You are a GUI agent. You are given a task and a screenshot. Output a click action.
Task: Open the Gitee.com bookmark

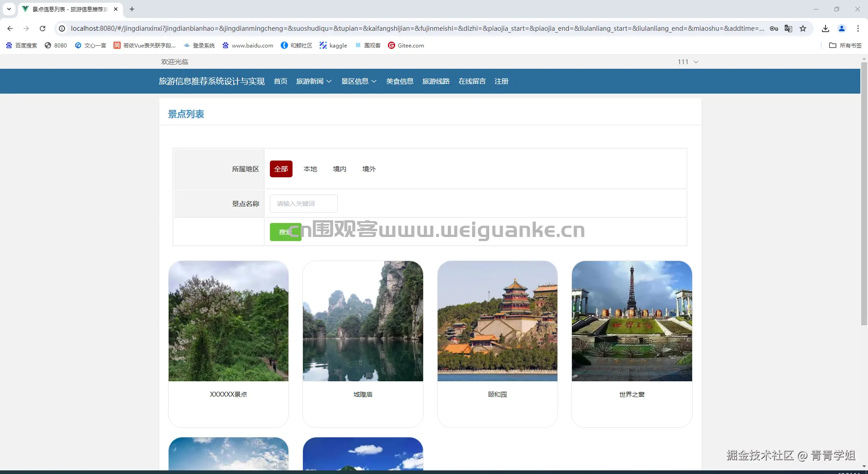pyautogui.click(x=406, y=45)
